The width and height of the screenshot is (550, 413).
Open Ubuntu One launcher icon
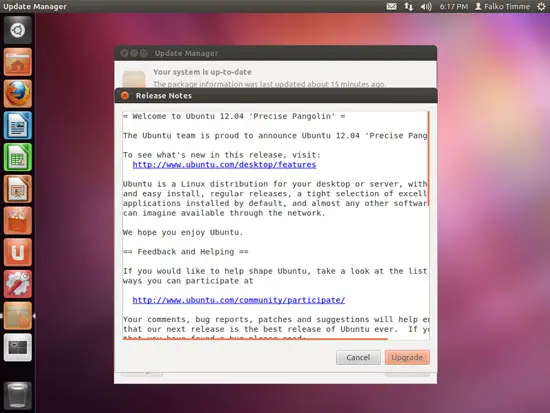point(18,252)
